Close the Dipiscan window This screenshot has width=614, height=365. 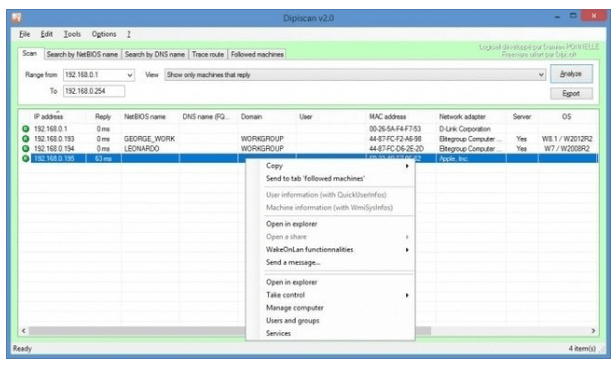pos(593,16)
